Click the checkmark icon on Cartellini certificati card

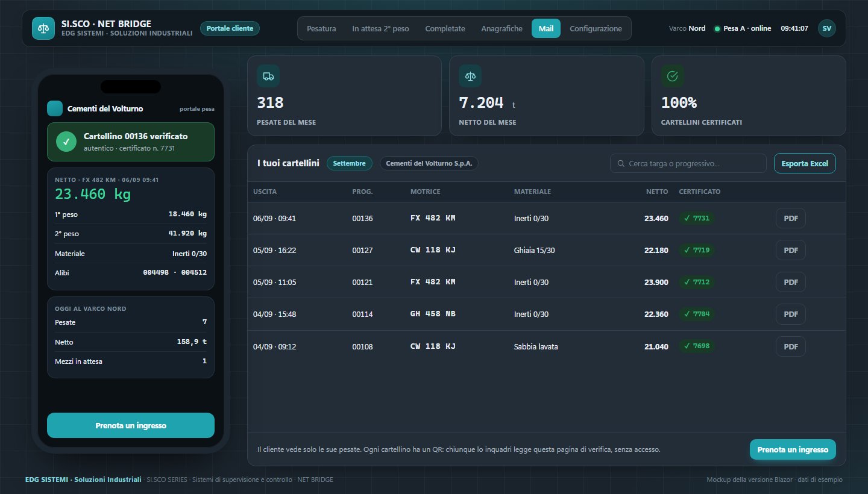673,76
